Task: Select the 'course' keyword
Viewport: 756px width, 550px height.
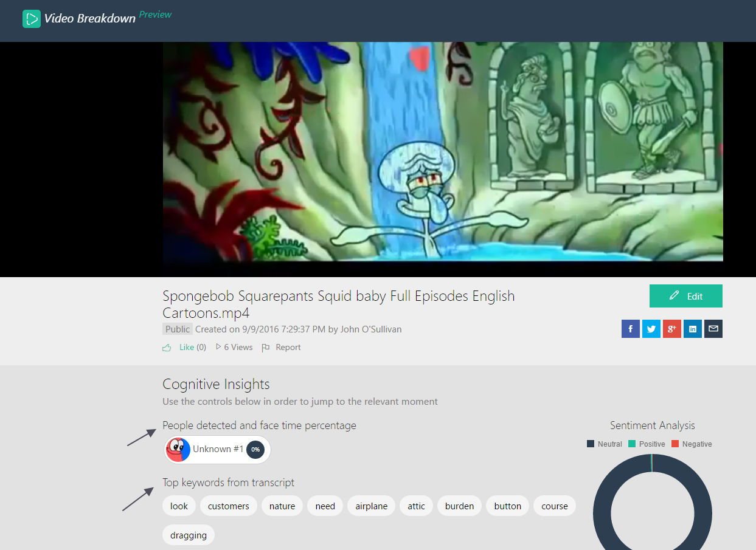Action: pos(555,506)
